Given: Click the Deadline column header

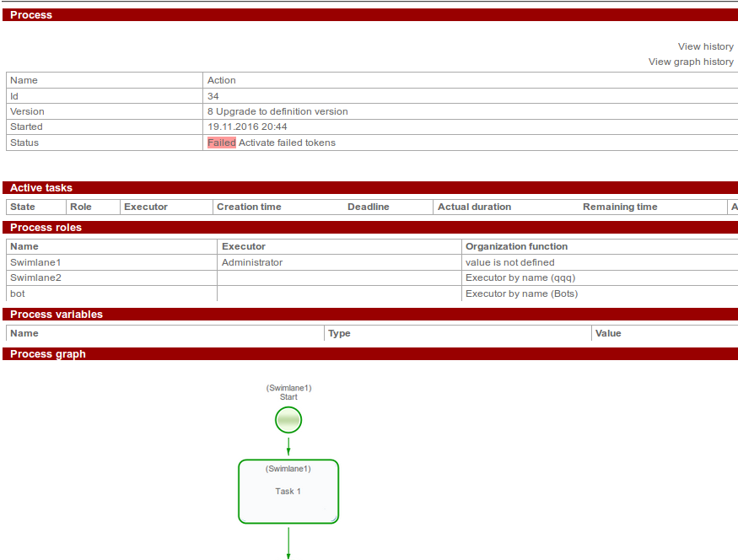Looking at the screenshot, I should [369, 207].
